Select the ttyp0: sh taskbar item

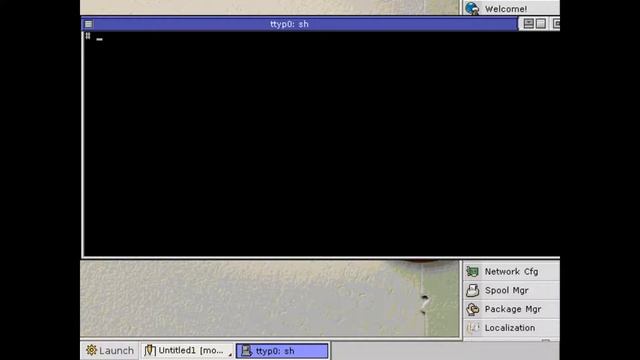[x=282, y=351]
